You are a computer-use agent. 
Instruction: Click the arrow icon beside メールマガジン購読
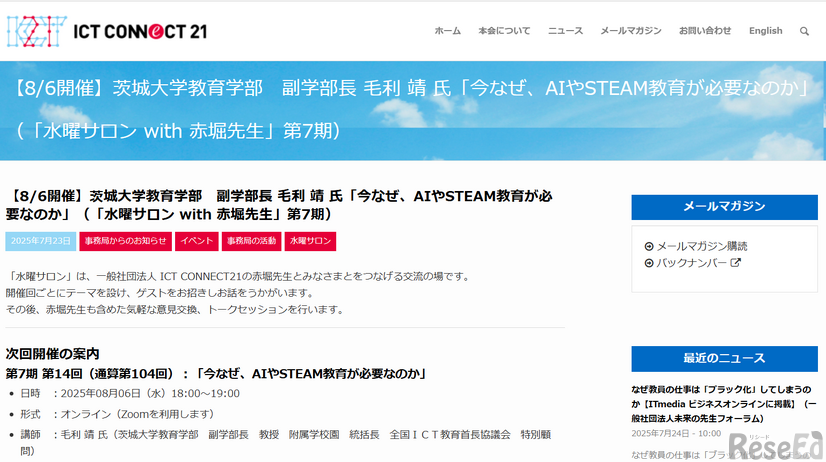tap(649, 246)
